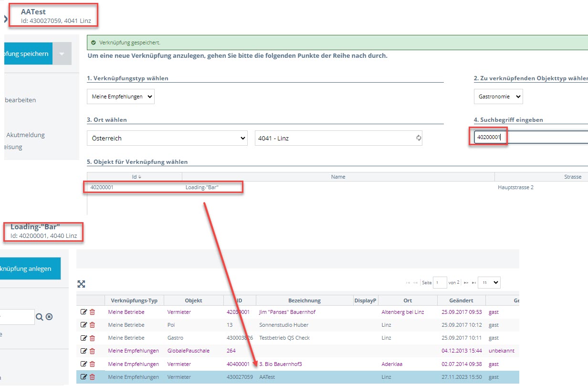Image resolution: width=588 pixels, height=386 pixels.
Task: Open the rows-per-page dropdown showing 15
Action: 489,282
